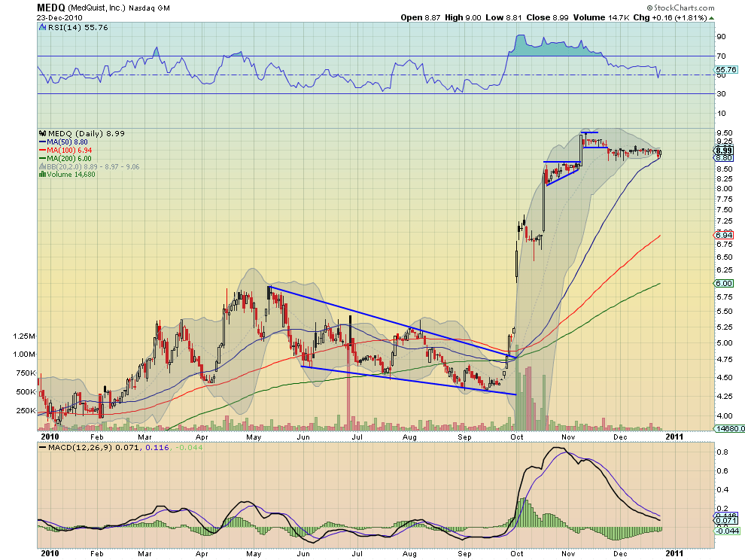Click the 55.76 RSI value tag on the axis
The width and height of the screenshot is (745, 560).
pos(725,69)
